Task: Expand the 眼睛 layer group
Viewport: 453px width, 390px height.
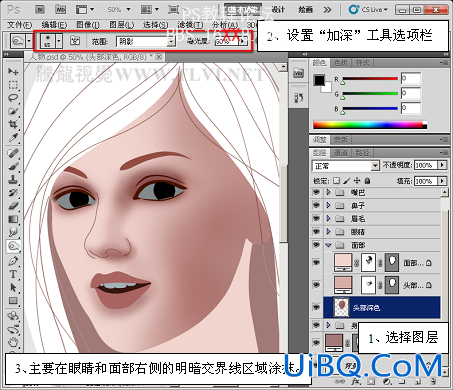Action: 328,231
